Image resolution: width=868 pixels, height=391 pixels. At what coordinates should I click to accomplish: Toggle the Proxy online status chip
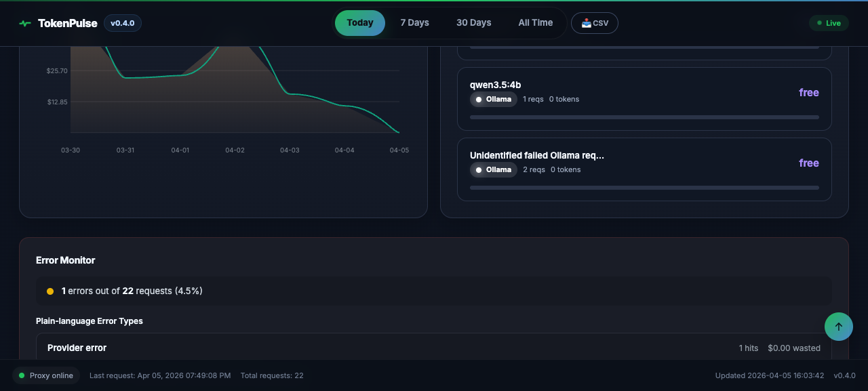(45, 375)
